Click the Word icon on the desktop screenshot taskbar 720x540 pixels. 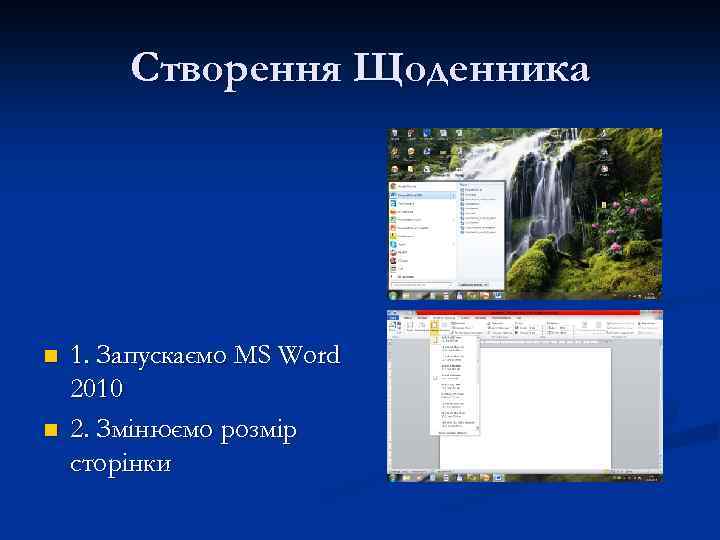pyautogui.click(x=498, y=296)
